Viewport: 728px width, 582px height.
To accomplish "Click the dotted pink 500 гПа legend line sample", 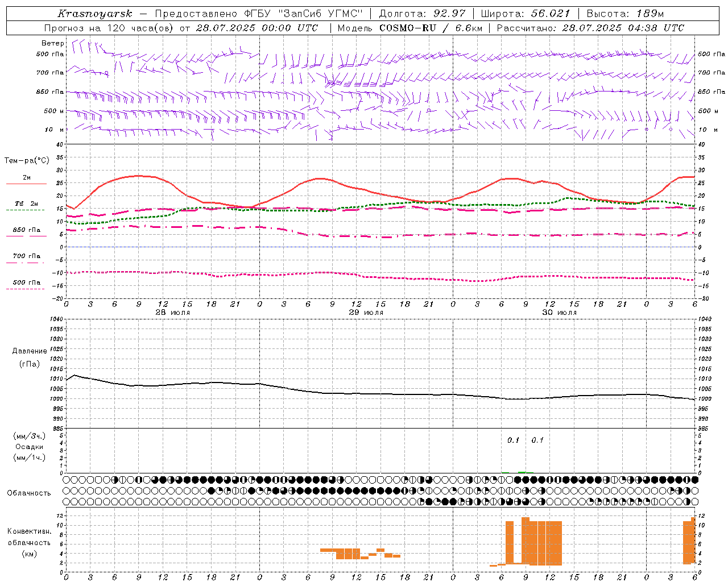I will coord(26,289).
